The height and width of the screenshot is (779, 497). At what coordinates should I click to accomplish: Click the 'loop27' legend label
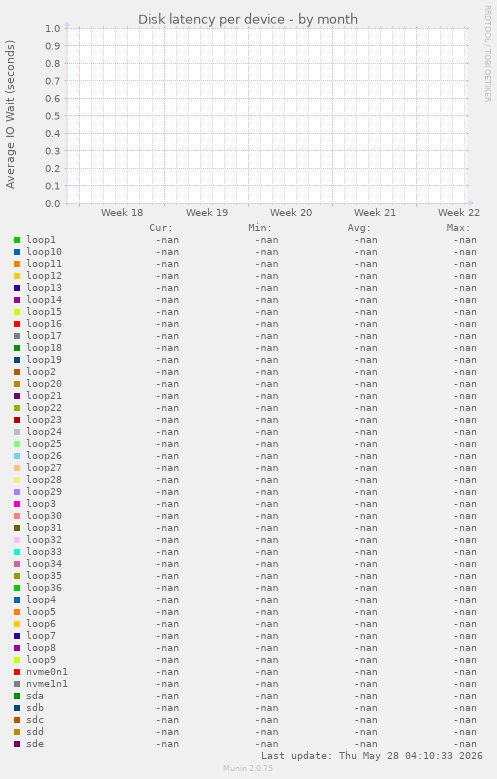[x=44, y=468]
